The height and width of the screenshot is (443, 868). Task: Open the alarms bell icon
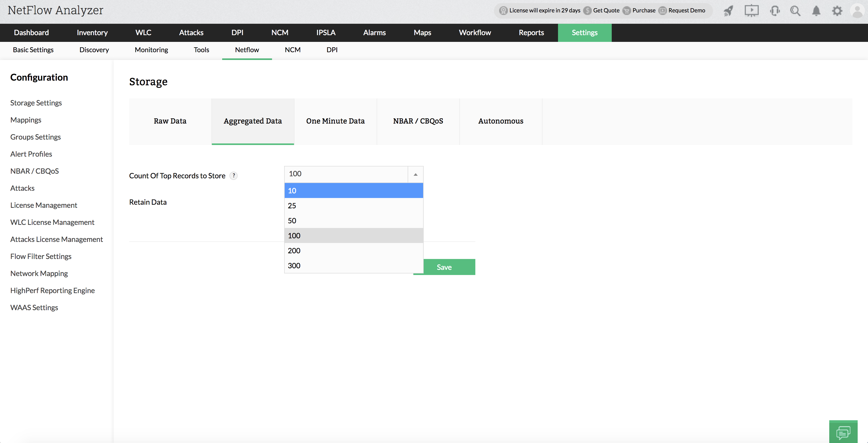click(x=816, y=11)
